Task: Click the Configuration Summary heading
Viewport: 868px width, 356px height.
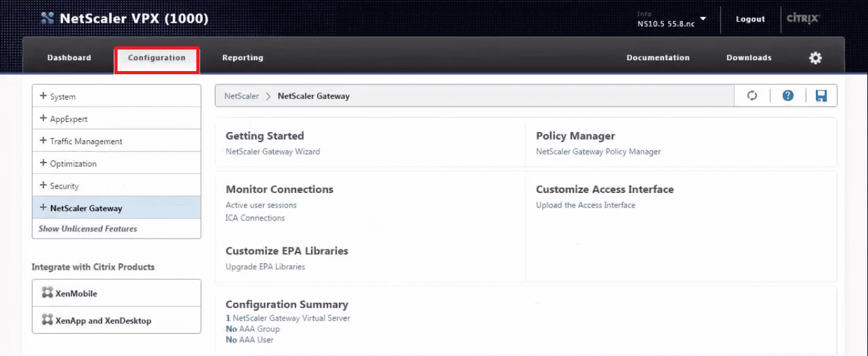Action: point(287,305)
